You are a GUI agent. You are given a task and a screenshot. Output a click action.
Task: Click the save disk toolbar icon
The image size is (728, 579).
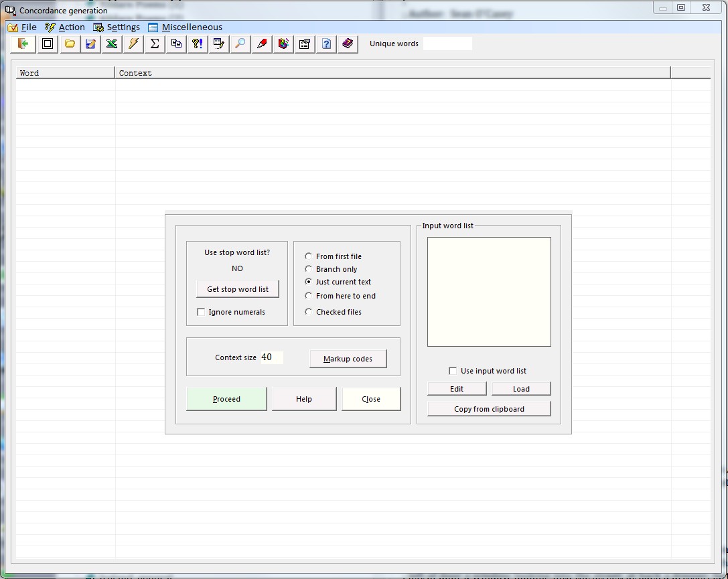click(x=90, y=44)
